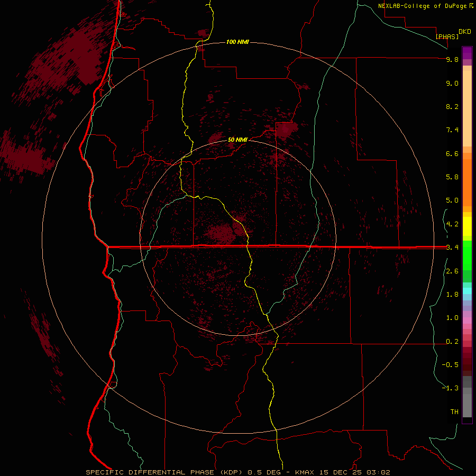Viewport: 476px width, 476px height.
Task: Click the 3.4 scale value
Action: pyautogui.click(x=452, y=248)
